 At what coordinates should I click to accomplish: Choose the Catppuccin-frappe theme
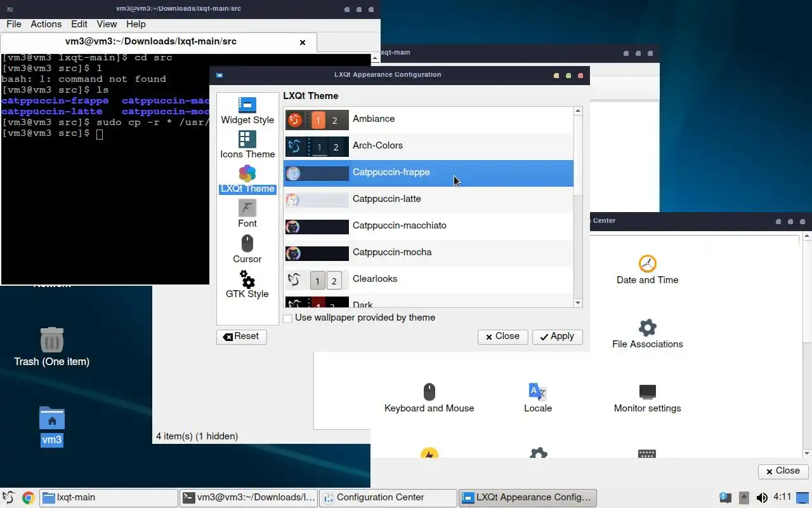pyautogui.click(x=428, y=173)
